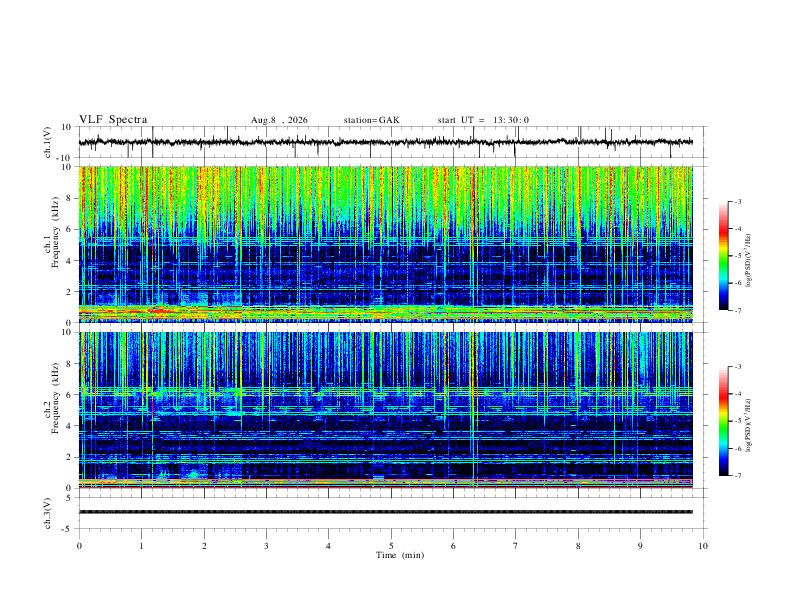Click the ch.1 voltage waveform trace
Screen dimensions: 792x612
[x=386, y=142]
